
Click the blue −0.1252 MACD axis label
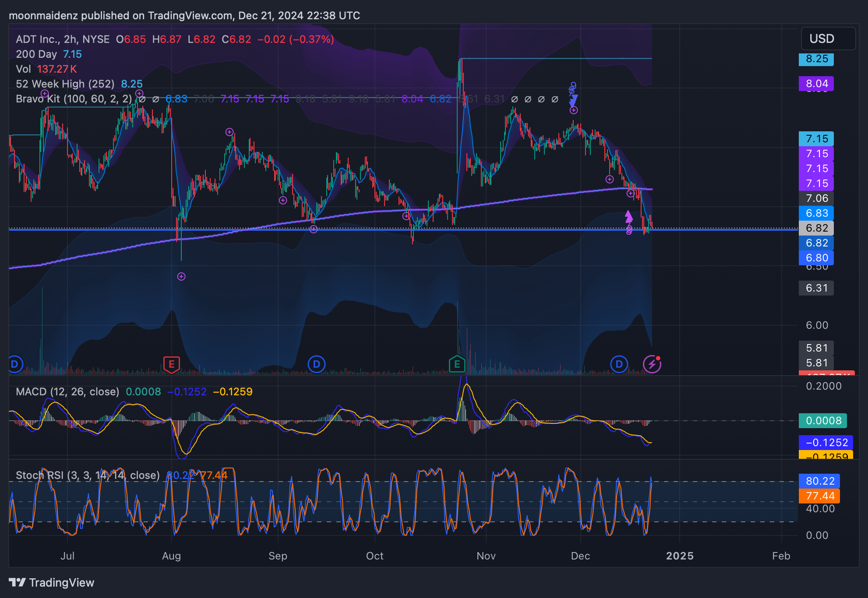(826, 443)
